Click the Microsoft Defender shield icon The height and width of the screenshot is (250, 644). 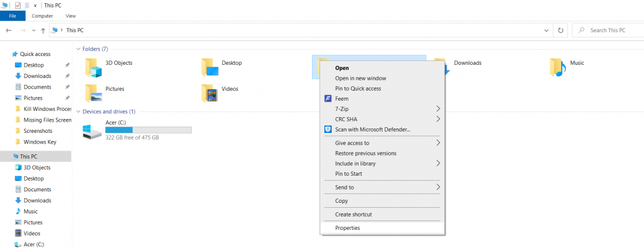click(328, 130)
